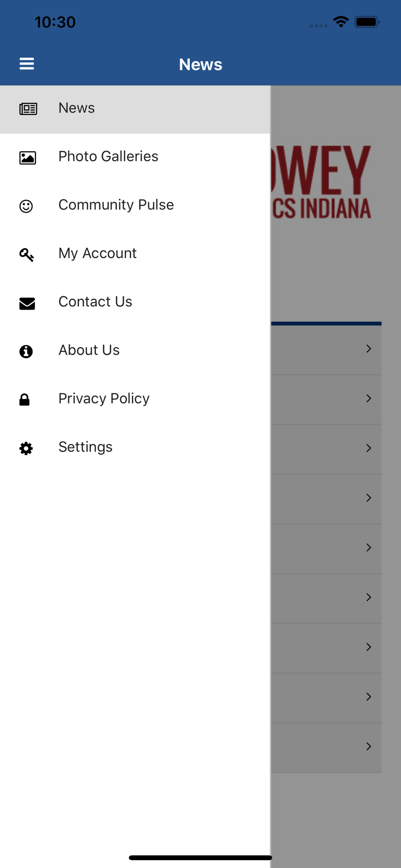
Task: Click the newspaper icon beside News
Action: [x=28, y=109]
